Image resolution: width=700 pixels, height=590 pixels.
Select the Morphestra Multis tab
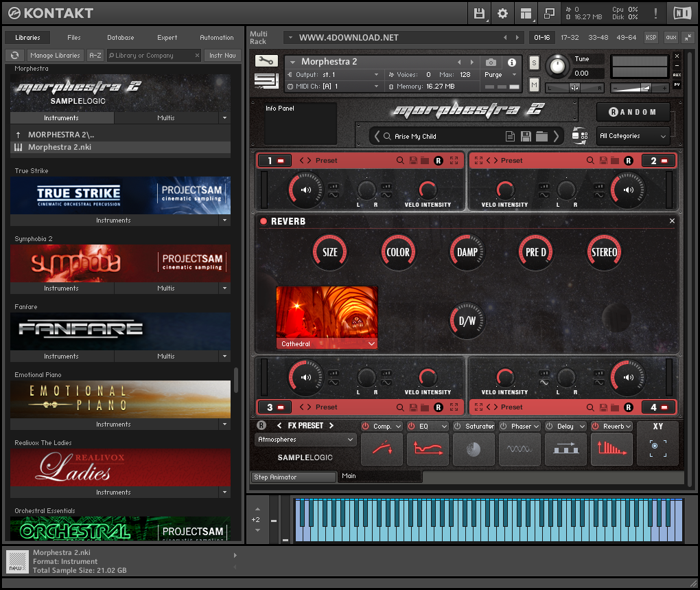pos(166,118)
